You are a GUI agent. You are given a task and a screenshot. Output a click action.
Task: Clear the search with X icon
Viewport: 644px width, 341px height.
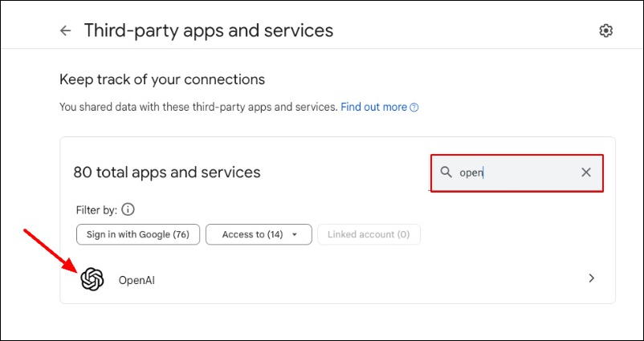click(x=586, y=173)
